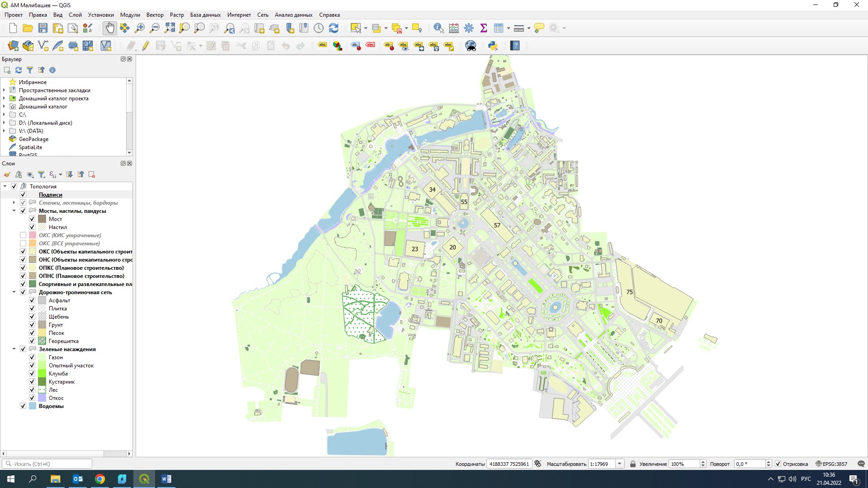Open the map scale dropdown
Image resolution: width=868 pixels, height=488 pixels.
(x=620, y=464)
